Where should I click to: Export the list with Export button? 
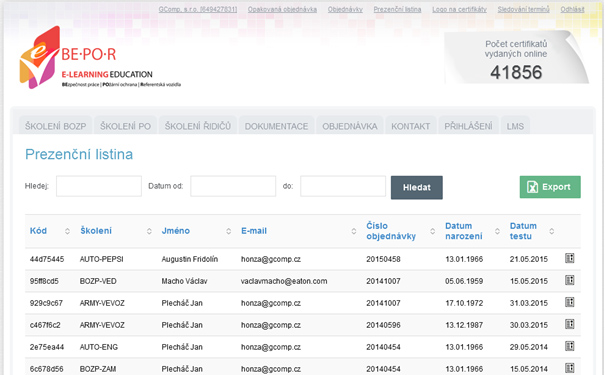550,187
